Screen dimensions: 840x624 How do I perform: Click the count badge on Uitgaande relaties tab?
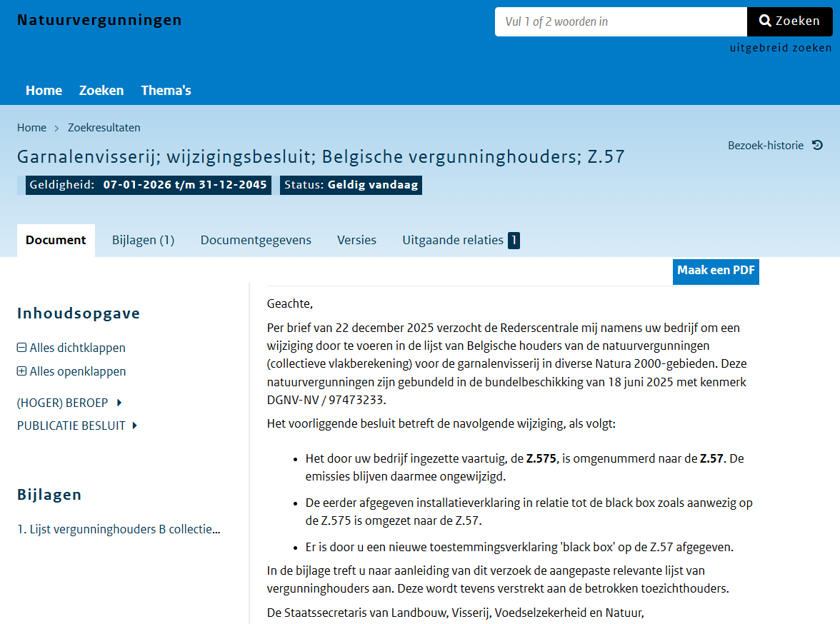tap(514, 241)
